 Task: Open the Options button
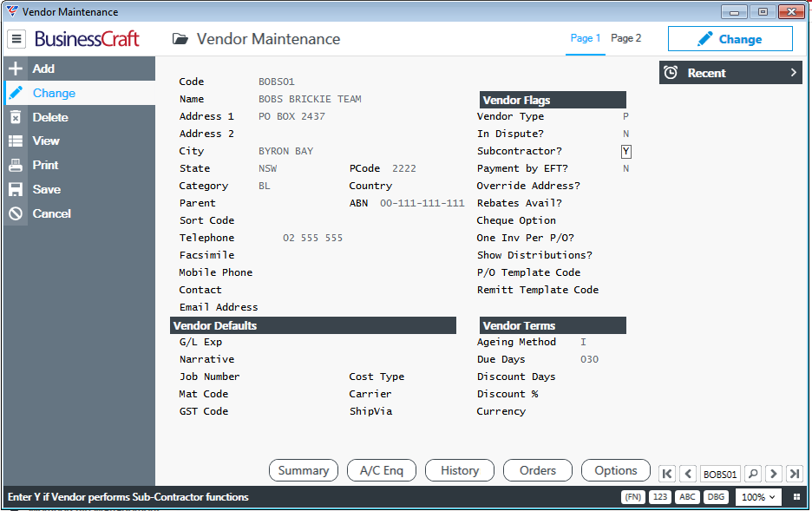click(x=616, y=470)
